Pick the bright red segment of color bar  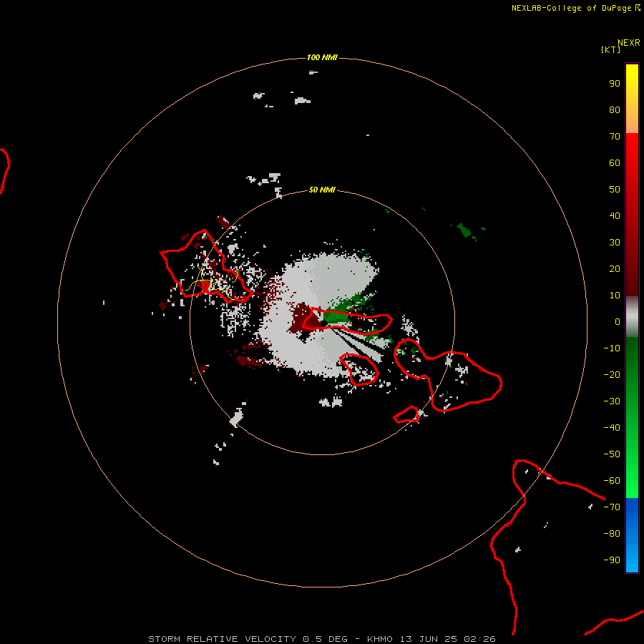click(x=632, y=215)
